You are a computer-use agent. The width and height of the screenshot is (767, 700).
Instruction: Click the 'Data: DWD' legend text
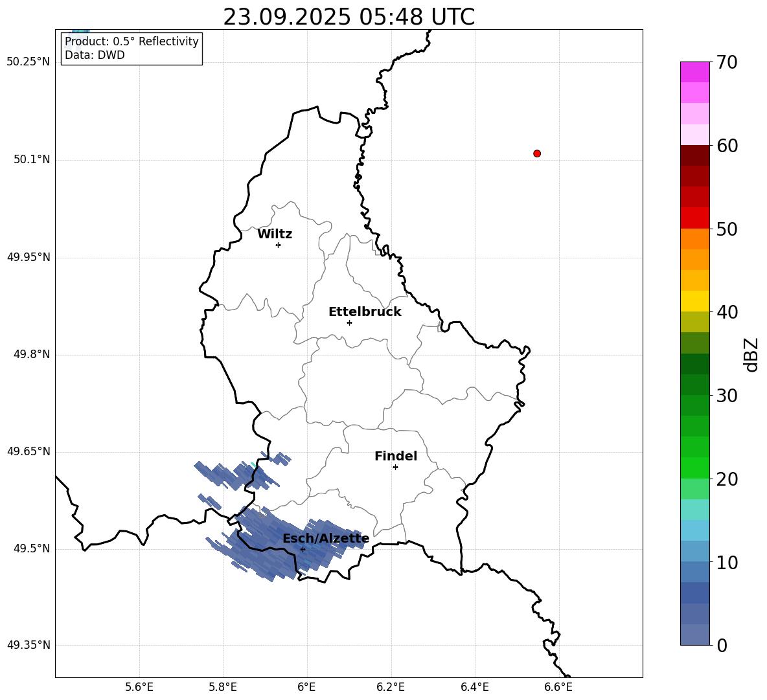click(x=95, y=55)
